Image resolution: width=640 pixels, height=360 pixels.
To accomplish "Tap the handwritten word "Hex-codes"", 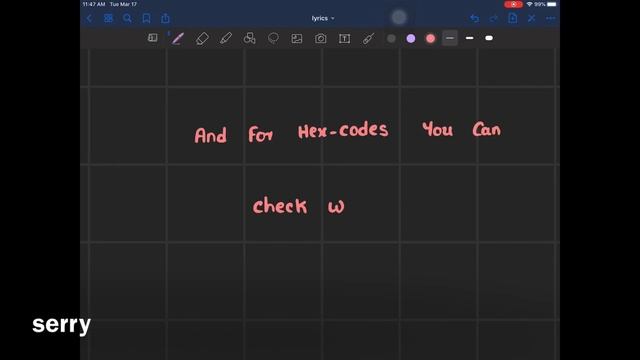I will point(343,131).
